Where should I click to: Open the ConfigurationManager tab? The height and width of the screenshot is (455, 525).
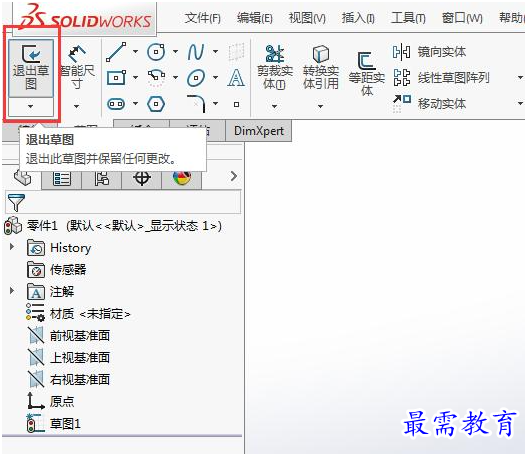[x=101, y=179]
